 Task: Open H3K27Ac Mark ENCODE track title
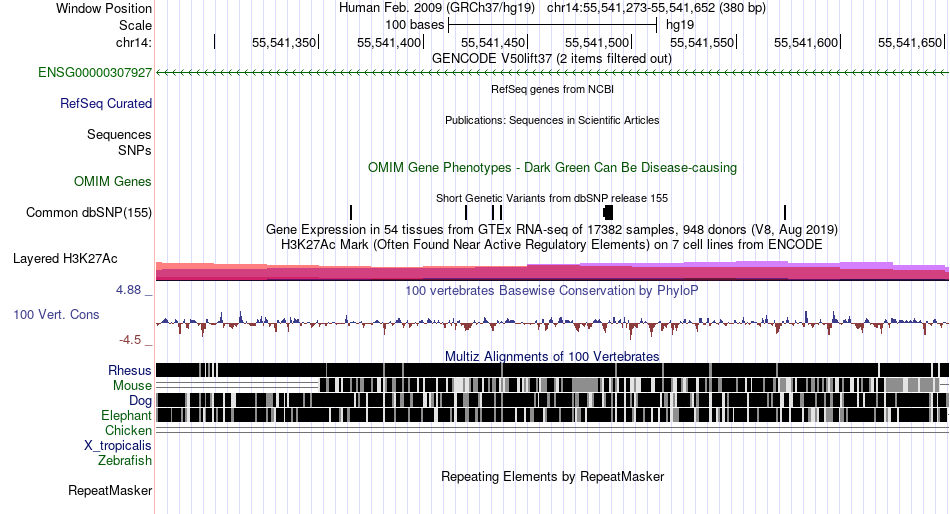point(552,245)
